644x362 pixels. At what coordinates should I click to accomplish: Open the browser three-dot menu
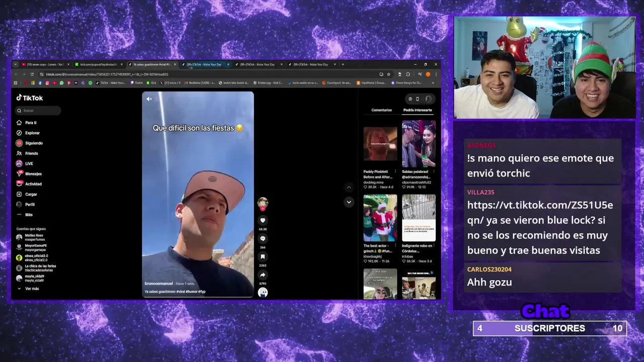pyautogui.click(x=435, y=74)
